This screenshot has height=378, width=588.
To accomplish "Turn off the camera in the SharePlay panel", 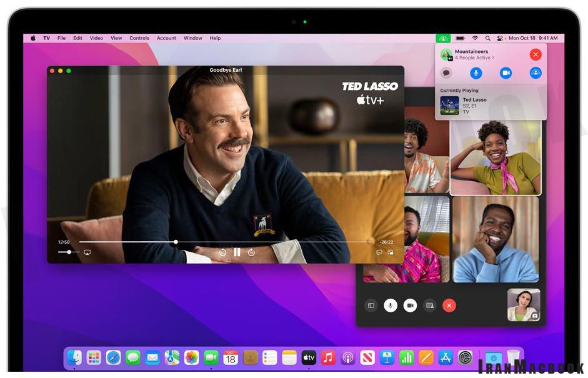I will pyautogui.click(x=505, y=73).
